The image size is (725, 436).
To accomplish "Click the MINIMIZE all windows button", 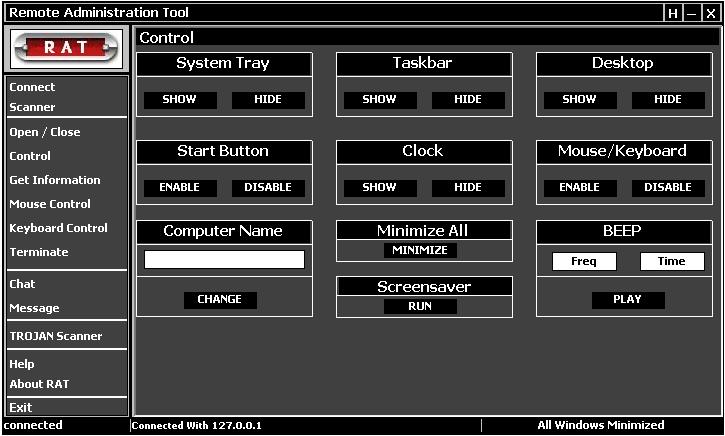I will (x=420, y=251).
